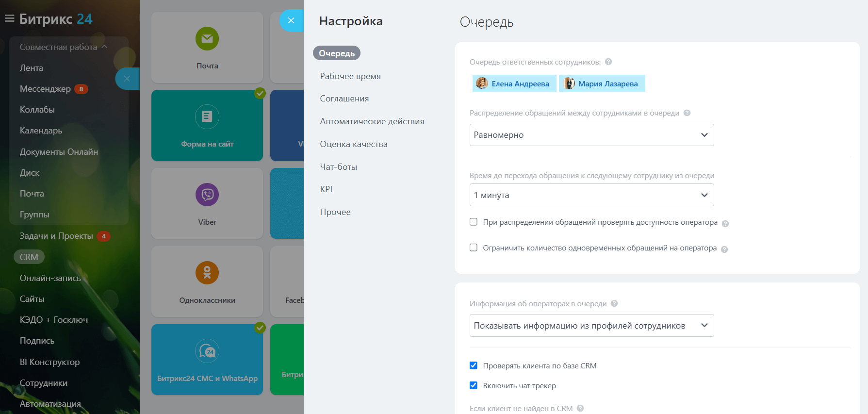Open КЭДО + Госключ in sidebar
The image size is (868, 414).
coord(54,320)
